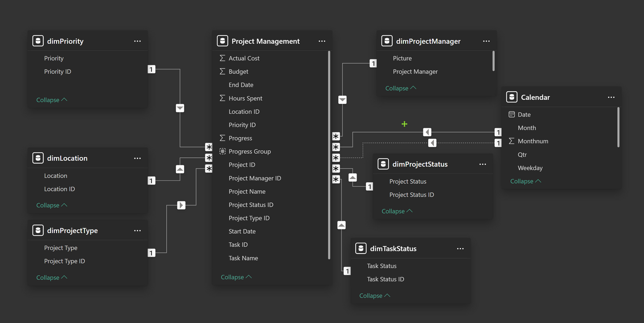Screen dimensions: 644x323
Task: Select the Project Name field
Action: (x=247, y=192)
